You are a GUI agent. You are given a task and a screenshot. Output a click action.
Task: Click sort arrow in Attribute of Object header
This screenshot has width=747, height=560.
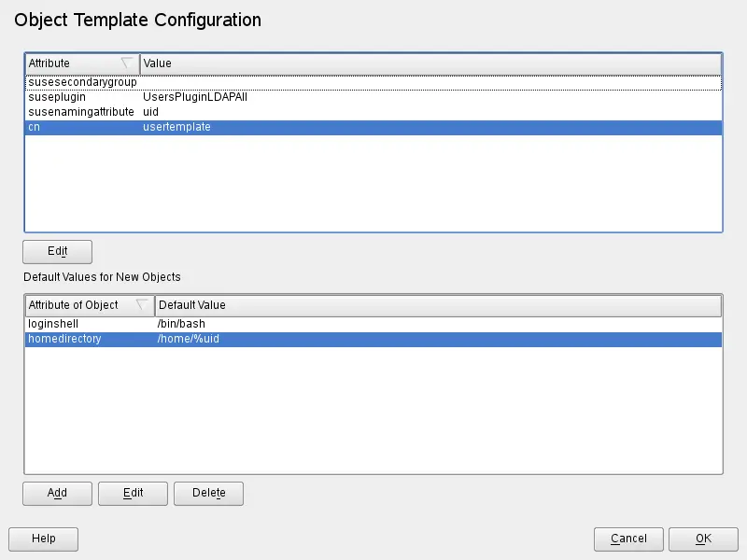(142, 305)
